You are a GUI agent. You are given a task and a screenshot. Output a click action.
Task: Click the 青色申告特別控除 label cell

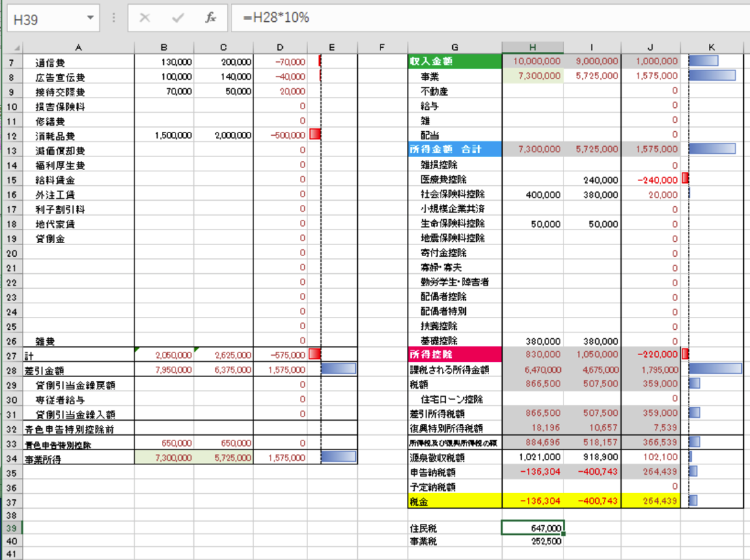(79, 444)
